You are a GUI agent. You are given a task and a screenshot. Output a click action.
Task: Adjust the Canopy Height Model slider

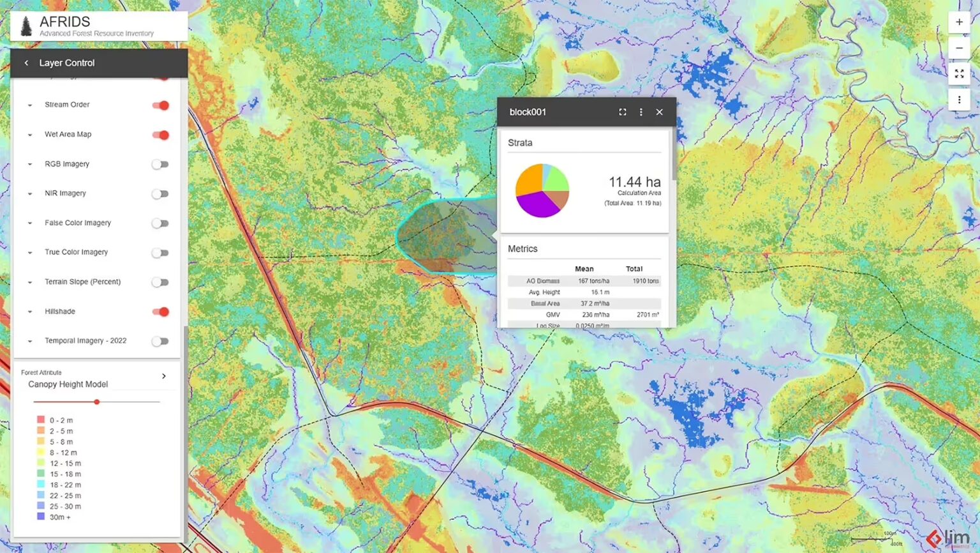click(96, 402)
